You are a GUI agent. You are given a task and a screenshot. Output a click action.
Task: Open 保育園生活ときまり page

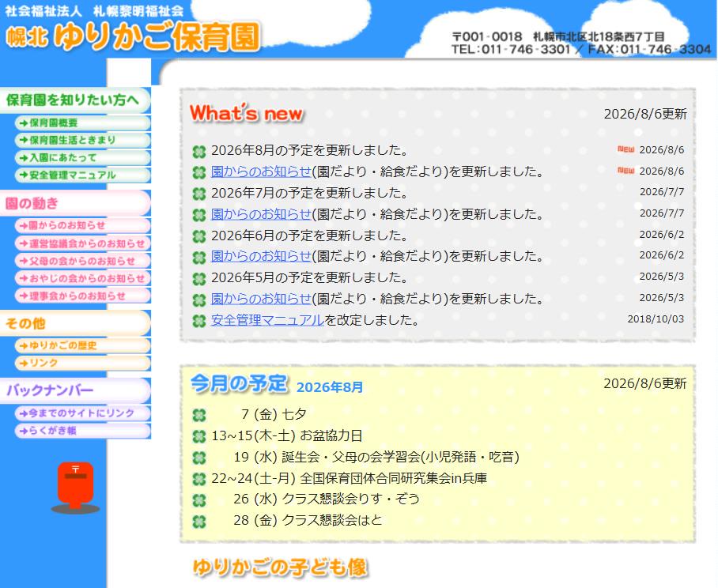pyautogui.click(x=82, y=140)
